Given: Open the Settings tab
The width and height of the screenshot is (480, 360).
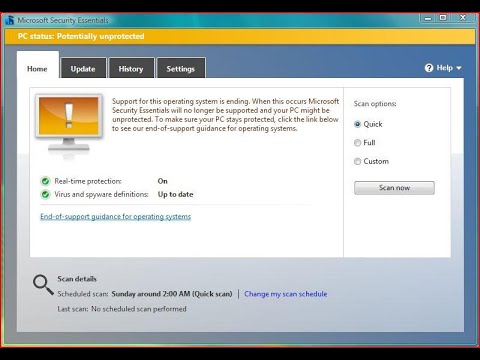Looking at the screenshot, I should pos(181,69).
